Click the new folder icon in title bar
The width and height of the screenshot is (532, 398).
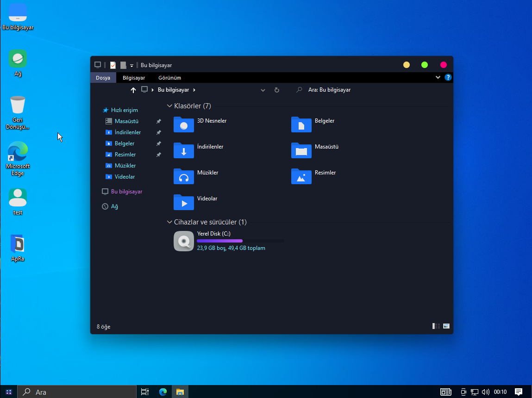123,65
